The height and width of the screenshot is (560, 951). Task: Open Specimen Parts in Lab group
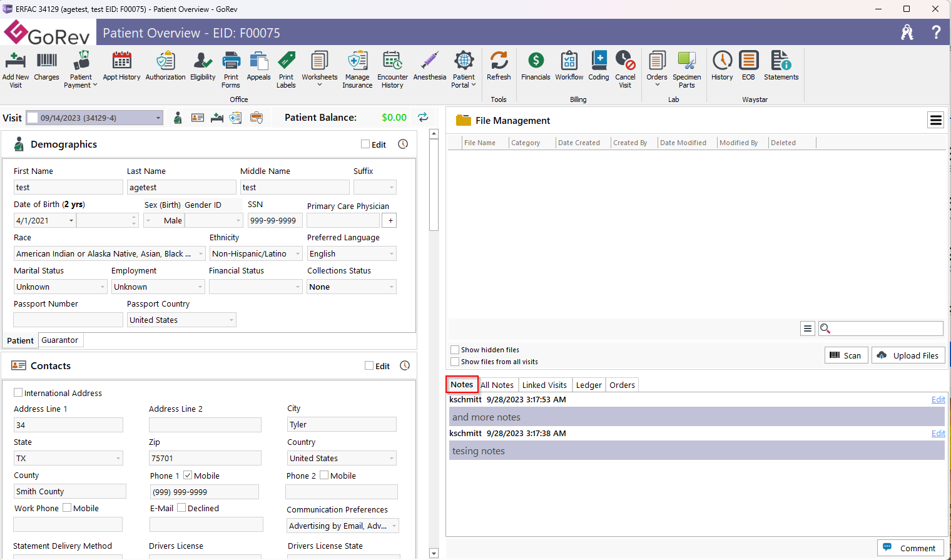tap(687, 69)
